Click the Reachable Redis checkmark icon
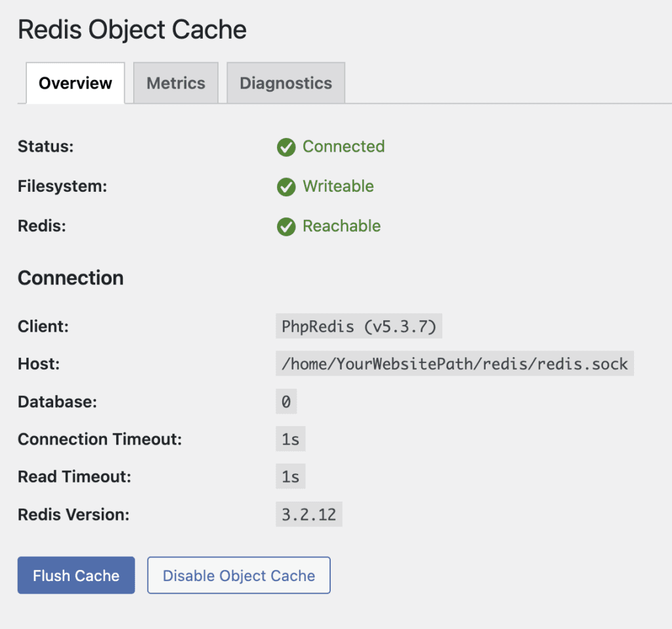This screenshot has height=629, width=672. [286, 227]
